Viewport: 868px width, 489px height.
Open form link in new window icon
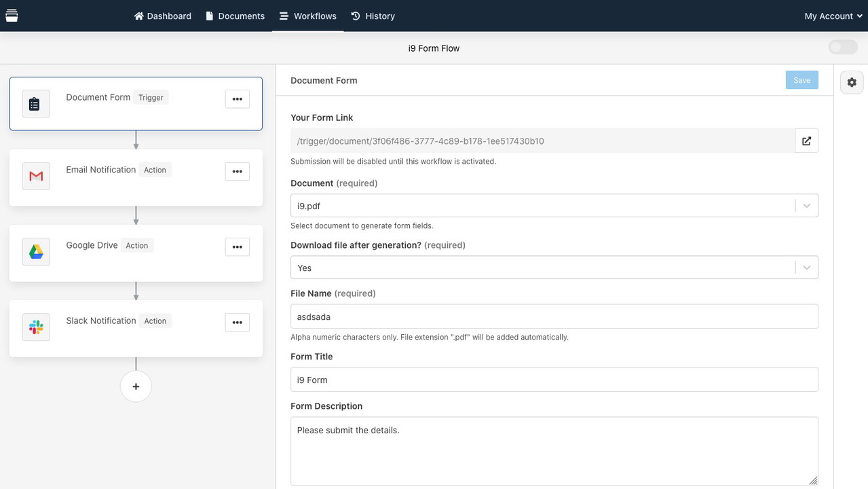click(806, 141)
